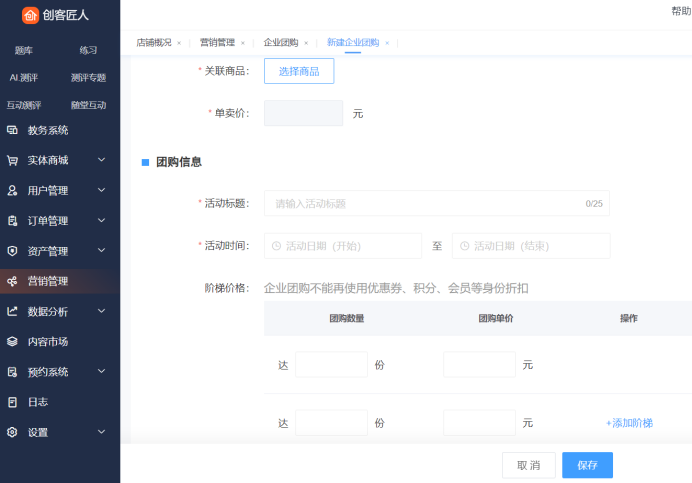
Task: Click the +添加阶梯 link
Action: (629, 423)
